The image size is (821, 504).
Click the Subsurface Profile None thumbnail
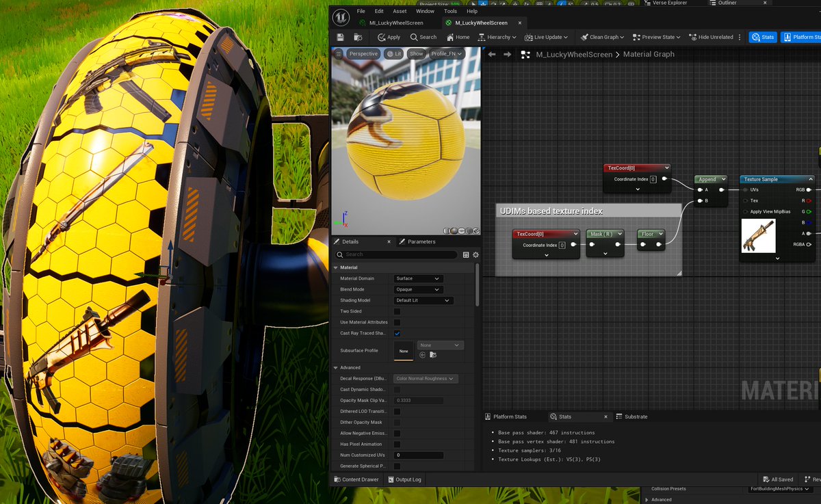click(x=404, y=351)
